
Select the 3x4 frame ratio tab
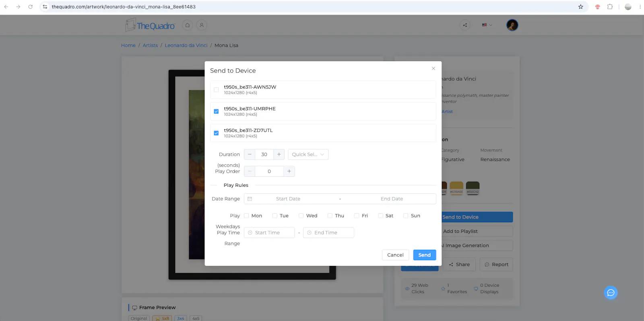click(x=181, y=318)
